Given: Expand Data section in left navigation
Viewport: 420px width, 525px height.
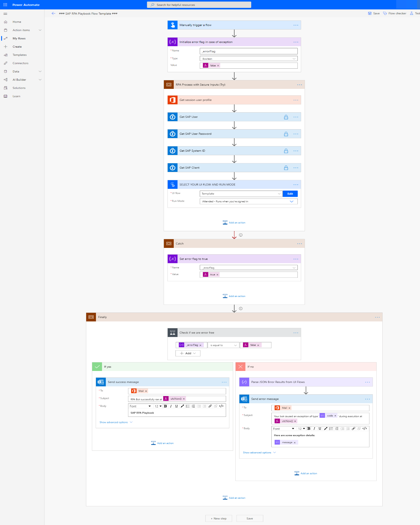Looking at the screenshot, I should coord(40,71).
